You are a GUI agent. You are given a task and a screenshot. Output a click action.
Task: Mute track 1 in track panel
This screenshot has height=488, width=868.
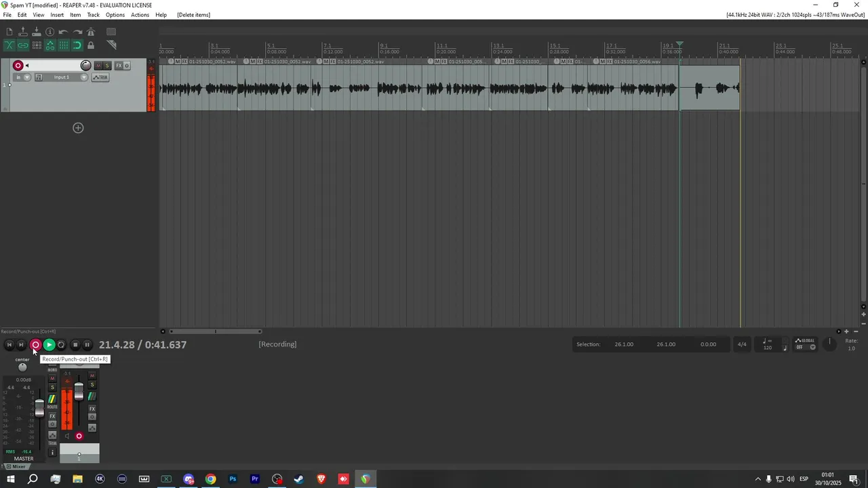pyautogui.click(x=98, y=66)
